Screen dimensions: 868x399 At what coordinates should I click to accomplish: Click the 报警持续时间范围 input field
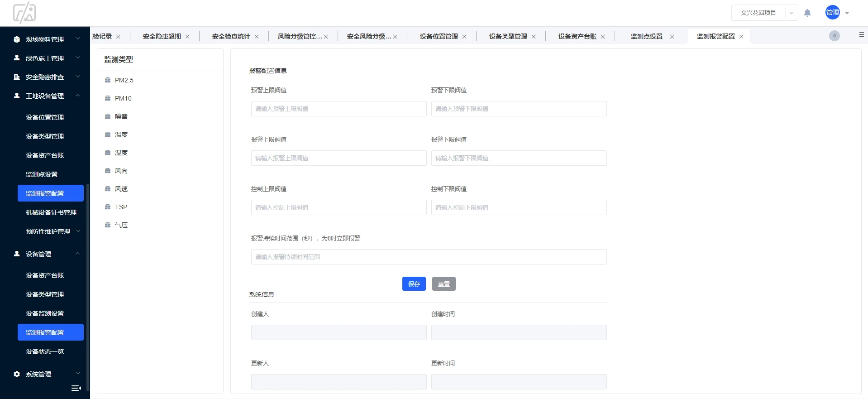pyautogui.click(x=429, y=257)
